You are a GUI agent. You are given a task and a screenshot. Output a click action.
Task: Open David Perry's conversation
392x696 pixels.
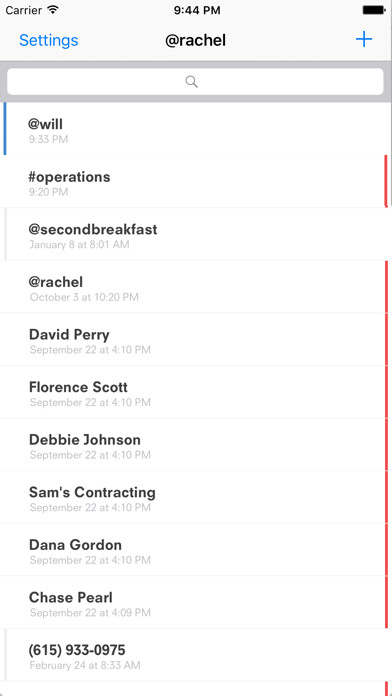[x=196, y=339]
